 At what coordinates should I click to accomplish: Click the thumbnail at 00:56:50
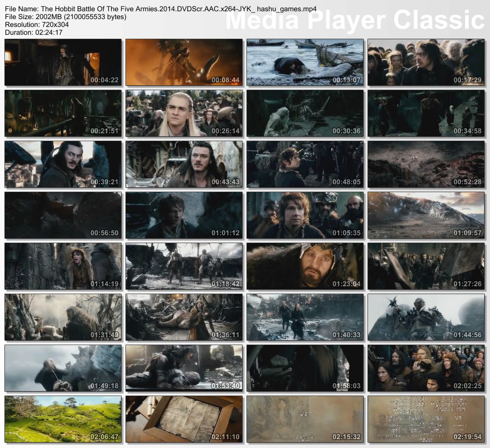click(63, 215)
